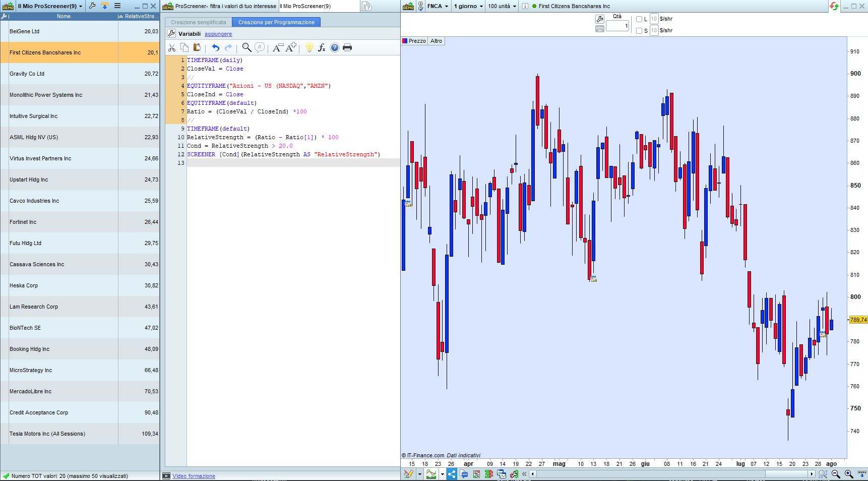Sort by the RelativeStrength column header
This screenshot has width=868, height=481.
[139, 16]
